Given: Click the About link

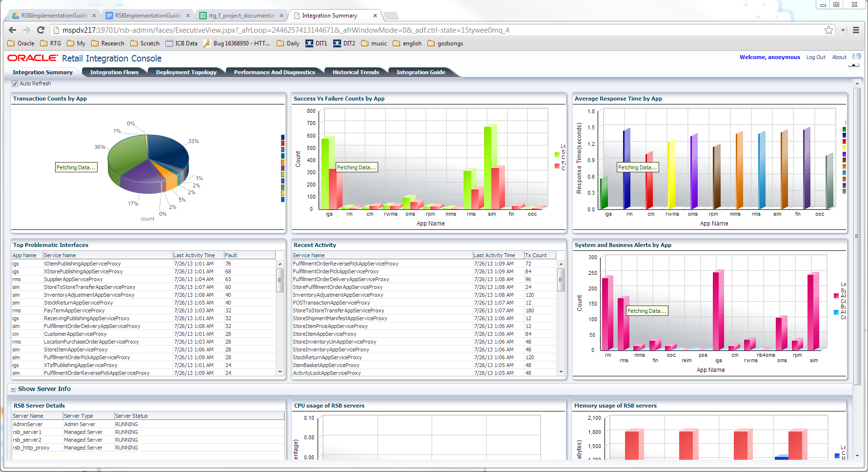Looking at the screenshot, I should tap(839, 57).
